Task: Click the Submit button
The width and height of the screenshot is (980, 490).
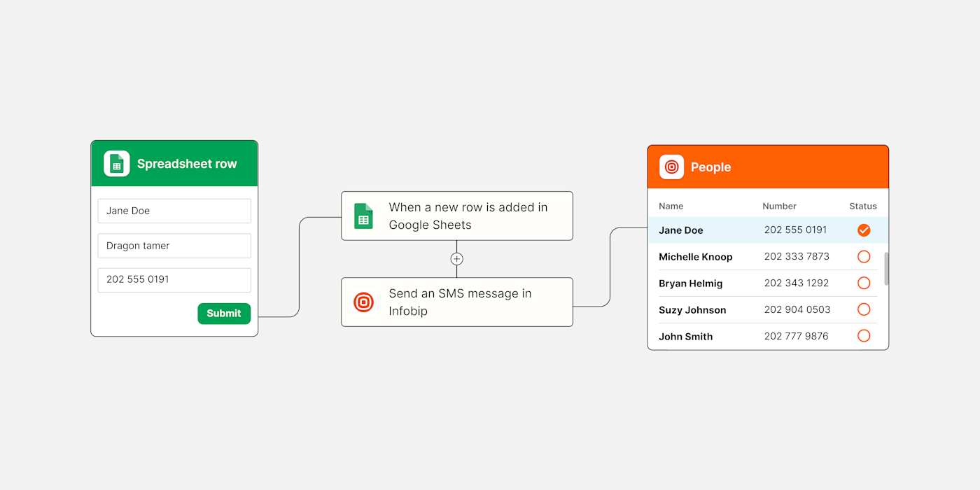Action: (224, 314)
